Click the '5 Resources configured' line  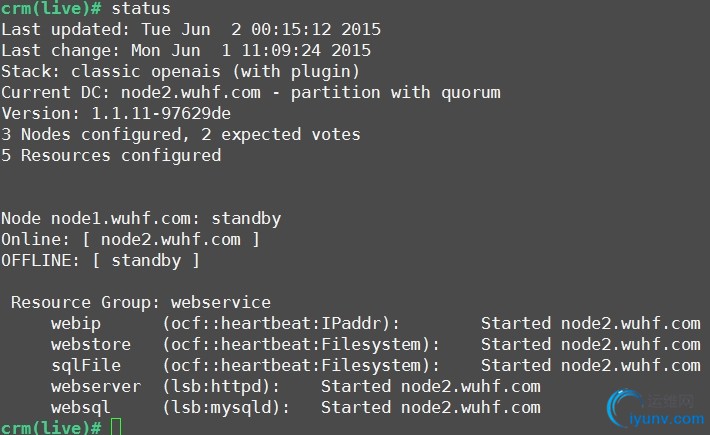(111, 156)
